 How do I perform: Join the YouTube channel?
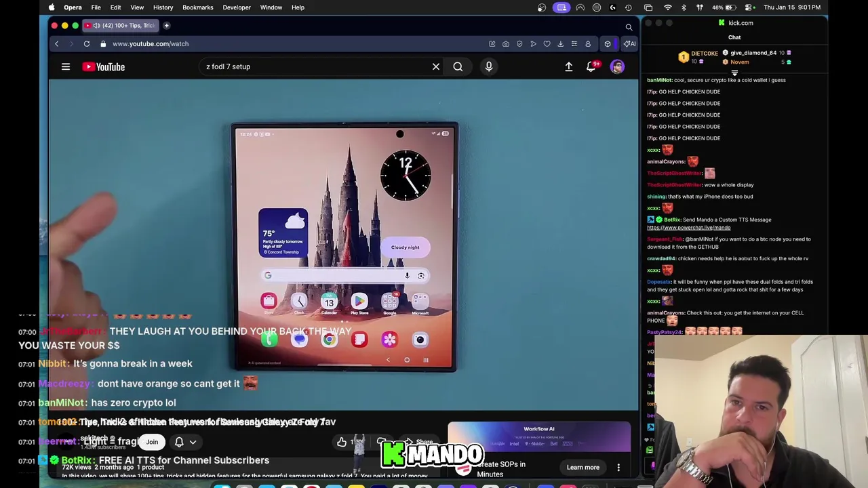click(x=152, y=442)
